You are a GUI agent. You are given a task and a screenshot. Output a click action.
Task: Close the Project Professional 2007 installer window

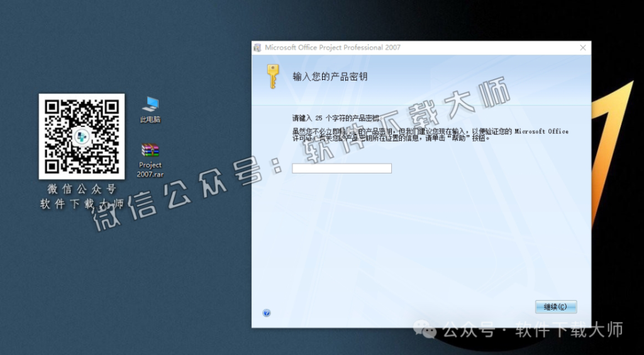coord(583,48)
